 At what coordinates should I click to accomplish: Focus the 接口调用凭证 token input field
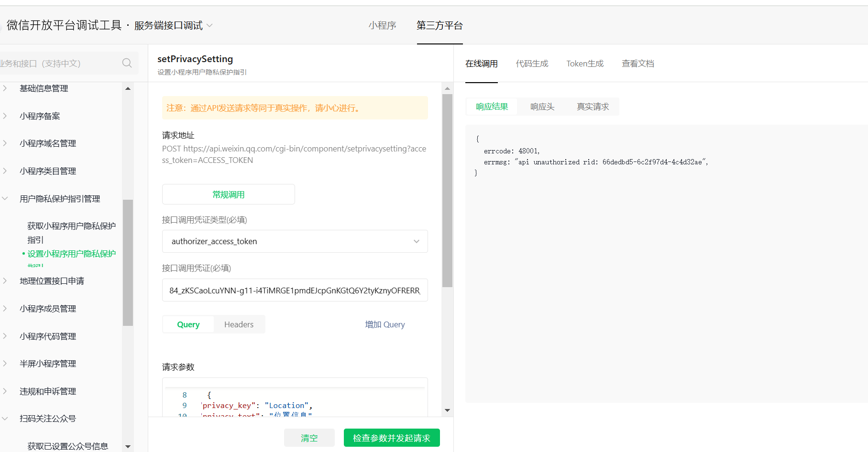(x=295, y=290)
